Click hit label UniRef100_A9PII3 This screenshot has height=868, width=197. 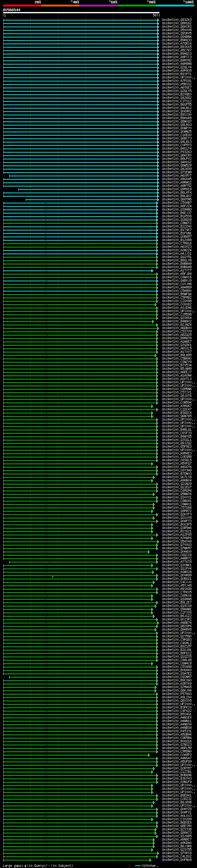(177, 57)
